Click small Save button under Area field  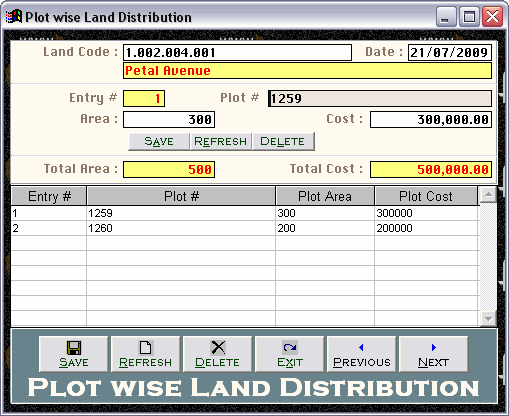(x=159, y=141)
